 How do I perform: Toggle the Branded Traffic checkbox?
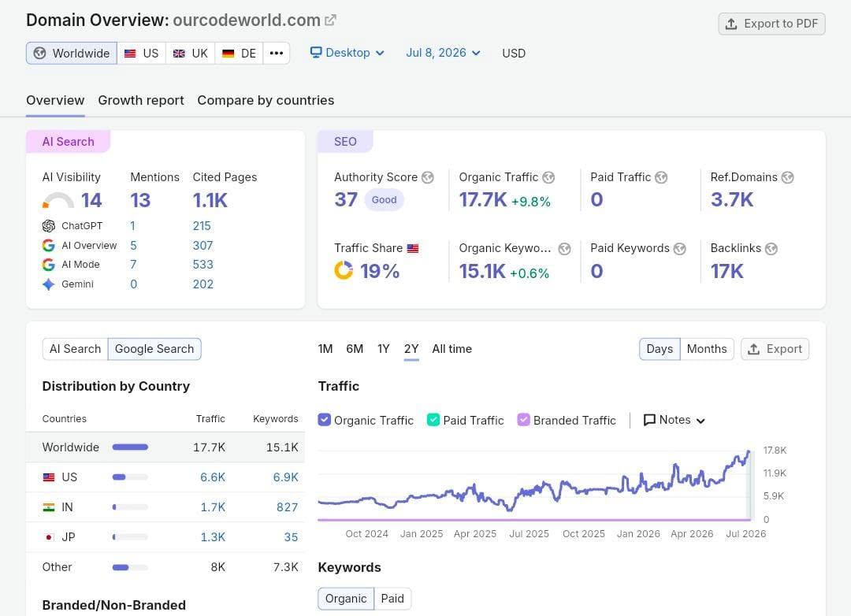(x=523, y=420)
